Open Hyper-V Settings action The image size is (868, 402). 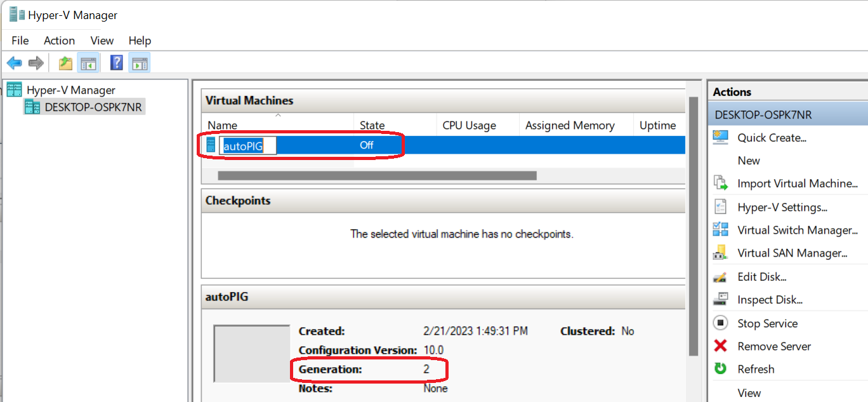[782, 207]
